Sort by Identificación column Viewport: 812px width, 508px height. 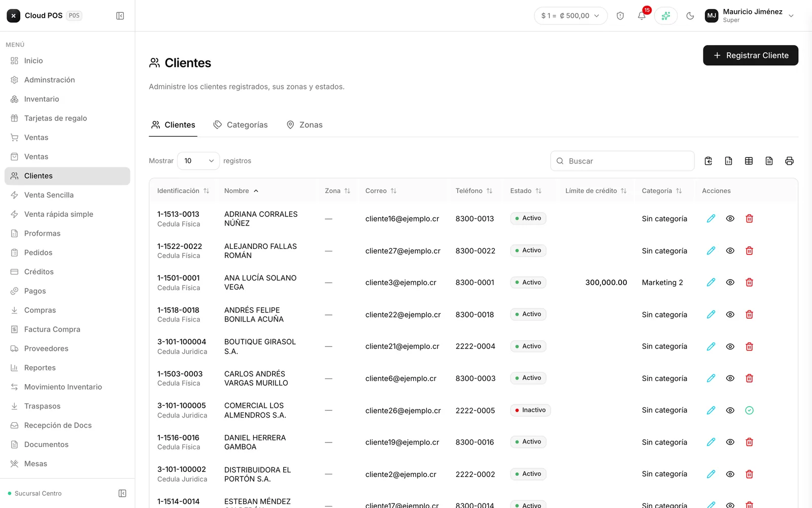click(x=183, y=191)
